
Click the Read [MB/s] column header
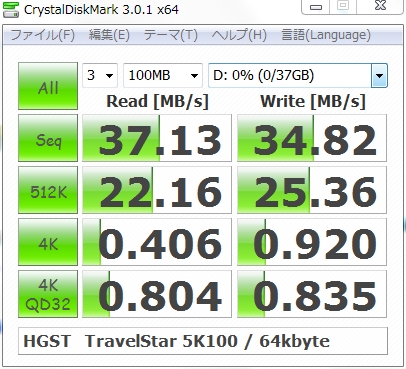click(x=157, y=101)
